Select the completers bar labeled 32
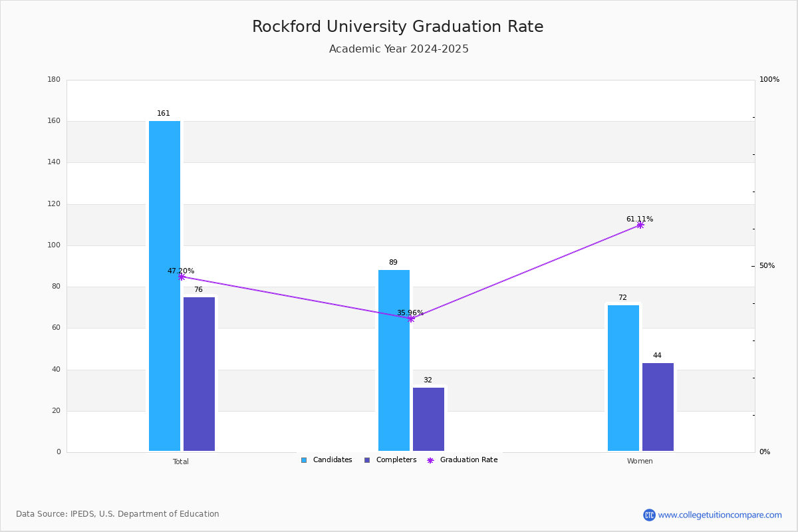This screenshot has width=798, height=532. point(428,419)
